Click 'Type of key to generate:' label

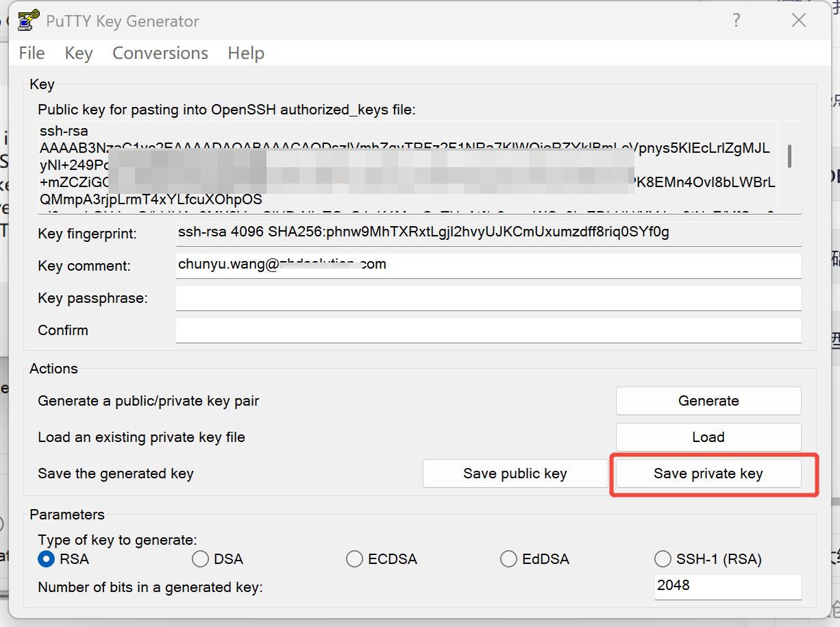(117, 540)
